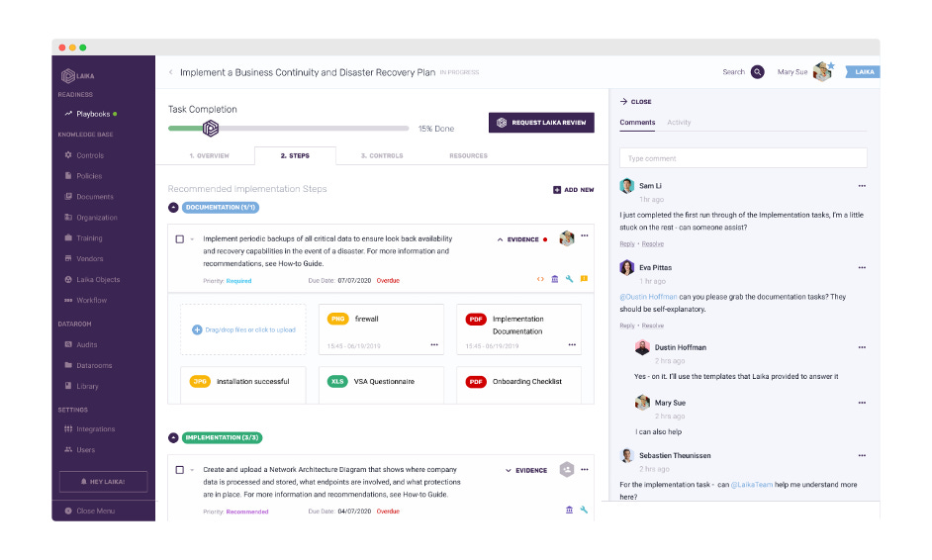This screenshot has height=560, width=932.
Task: Click Add New step button
Action: click(574, 190)
